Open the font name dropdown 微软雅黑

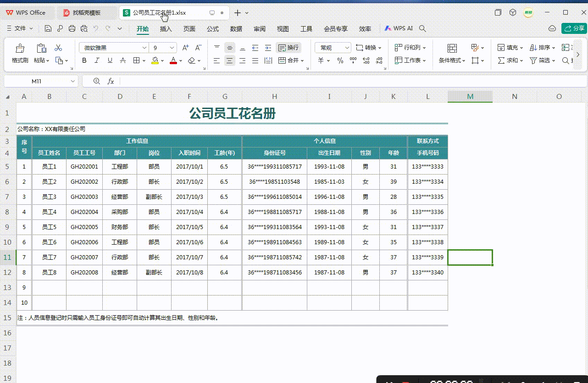coord(144,48)
